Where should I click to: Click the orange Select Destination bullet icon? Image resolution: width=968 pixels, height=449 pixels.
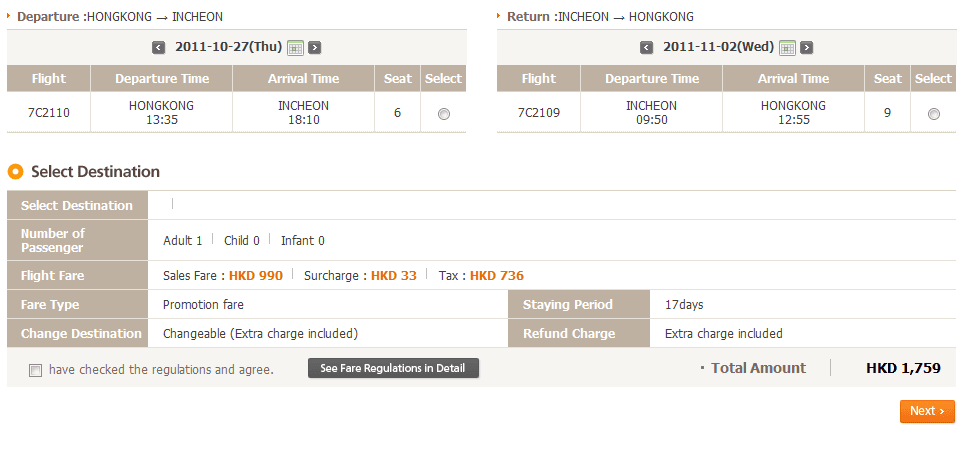click(x=15, y=172)
